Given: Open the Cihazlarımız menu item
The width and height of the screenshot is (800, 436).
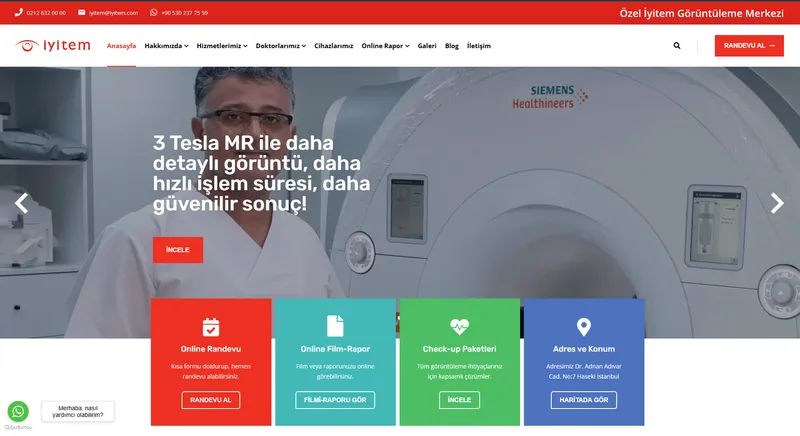Looking at the screenshot, I should pyautogui.click(x=334, y=46).
